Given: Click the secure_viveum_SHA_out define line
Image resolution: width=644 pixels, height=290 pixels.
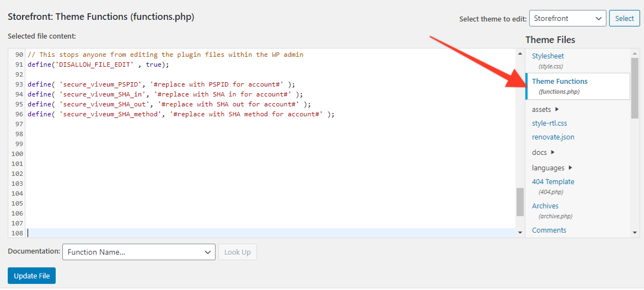Looking at the screenshot, I should coord(169,104).
